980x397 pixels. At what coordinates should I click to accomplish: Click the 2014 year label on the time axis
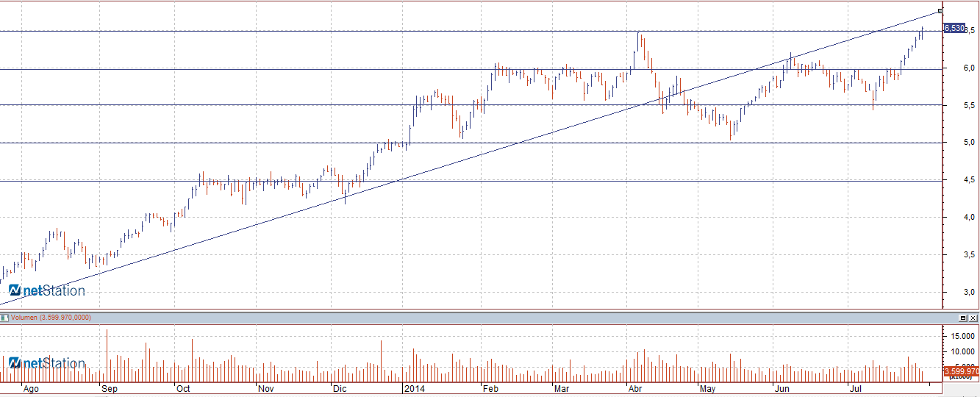click(x=415, y=389)
